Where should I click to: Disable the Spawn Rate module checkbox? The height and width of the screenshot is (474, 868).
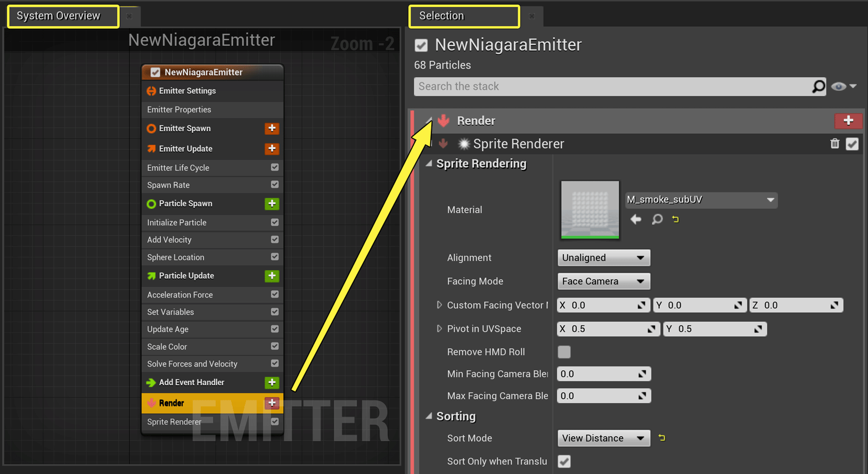(x=275, y=185)
